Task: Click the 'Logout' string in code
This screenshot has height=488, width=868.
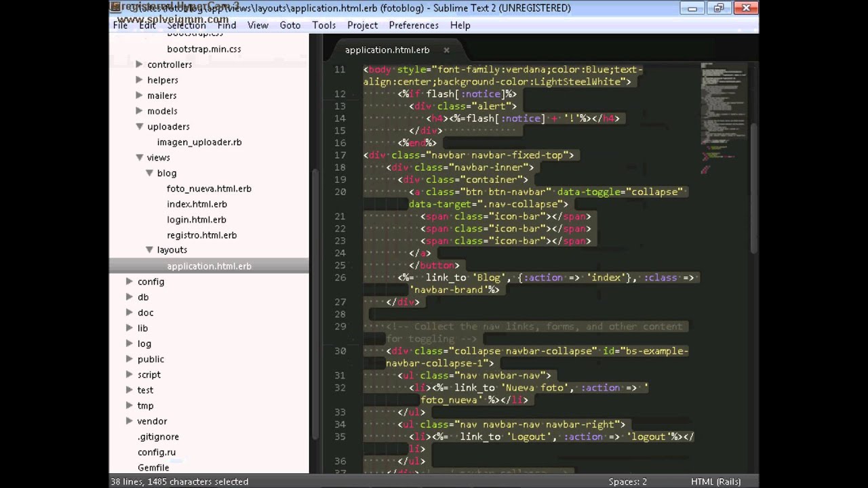Action: (529, 436)
